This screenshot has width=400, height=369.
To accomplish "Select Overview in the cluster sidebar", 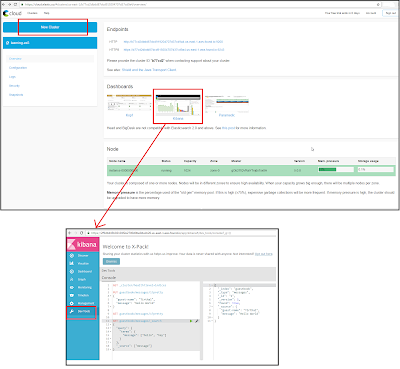I will [x=15, y=59].
